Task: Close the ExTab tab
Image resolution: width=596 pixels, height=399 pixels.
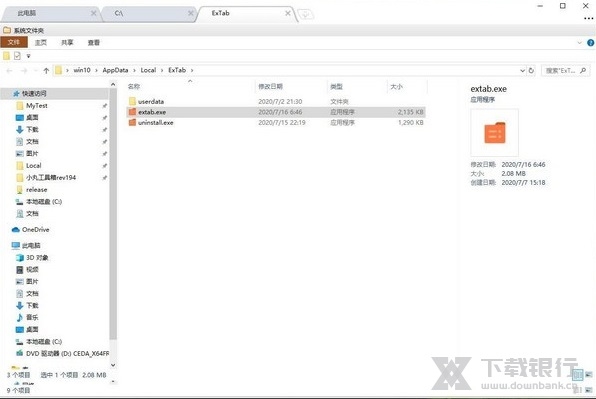Action: click(x=288, y=13)
